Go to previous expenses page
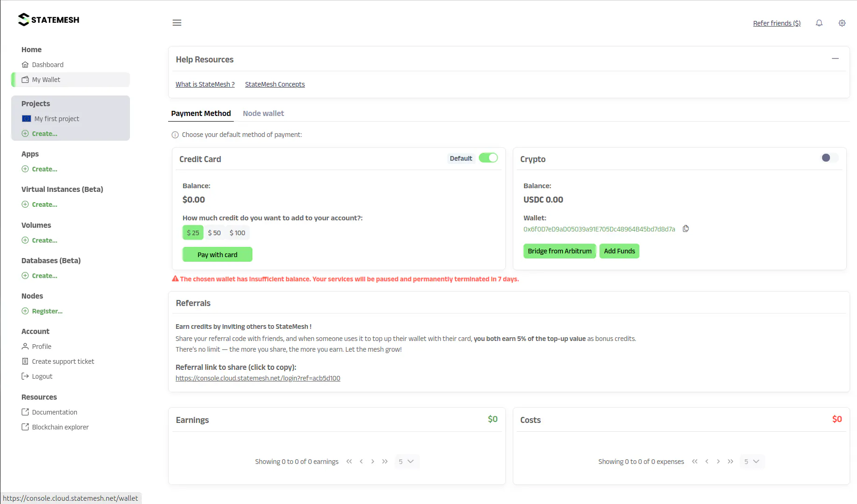The height and width of the screenshot is (504, 857). click(707, 462)
